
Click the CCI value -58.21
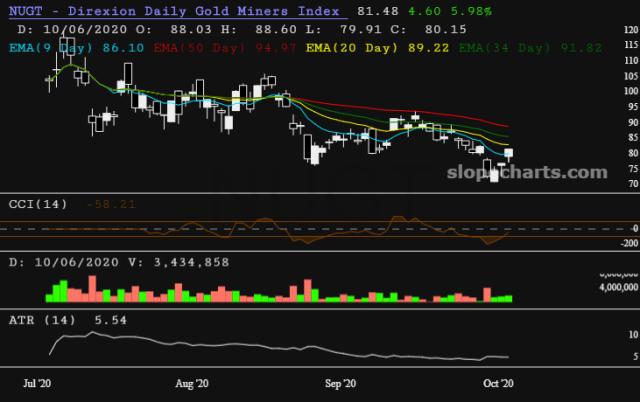point(108,205)
